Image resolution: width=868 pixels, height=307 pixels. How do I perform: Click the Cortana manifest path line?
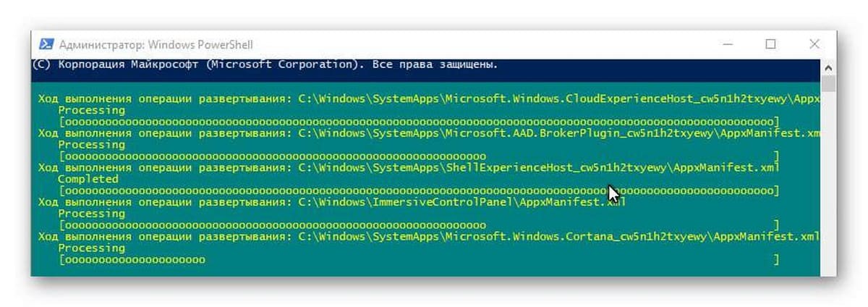(x=427, y=237)
